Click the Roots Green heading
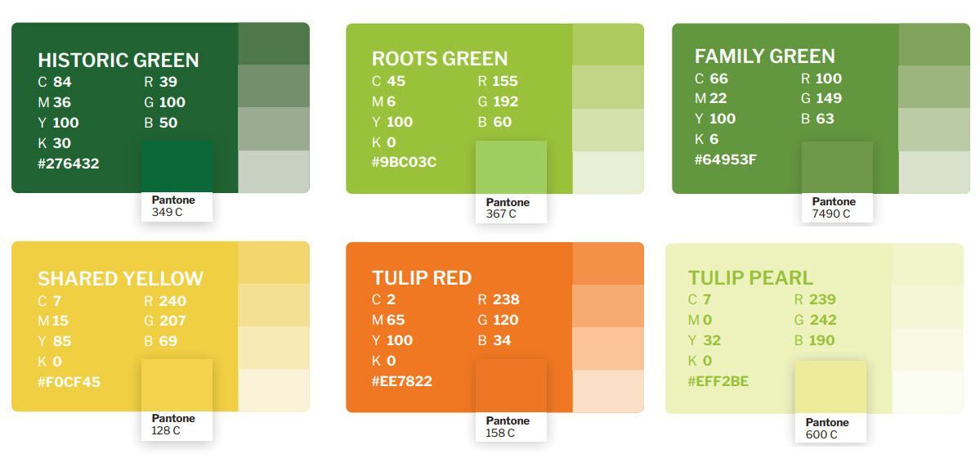 [x=440, y=59]
